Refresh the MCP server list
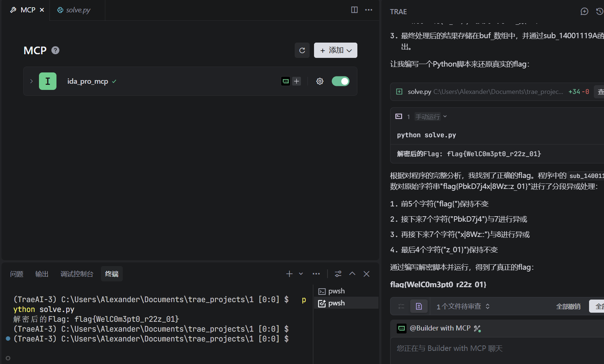This screenshot has height=364, width=604. coord(302,50)
